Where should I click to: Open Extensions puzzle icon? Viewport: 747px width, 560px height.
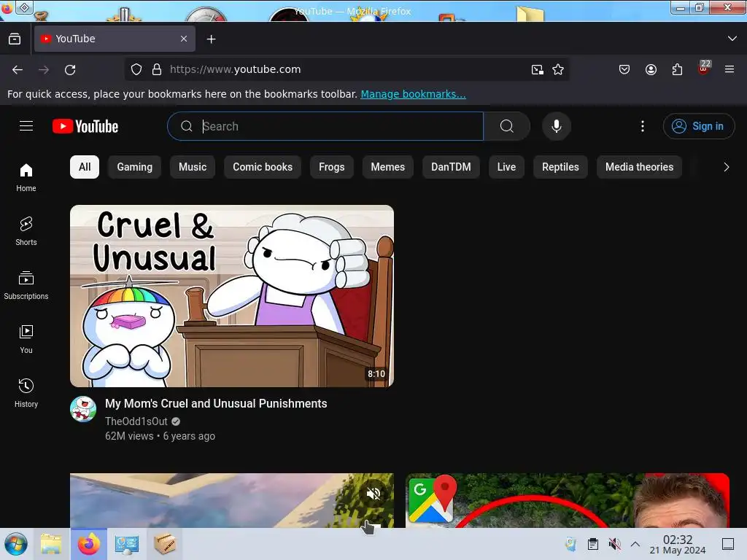tap(677, 69)
